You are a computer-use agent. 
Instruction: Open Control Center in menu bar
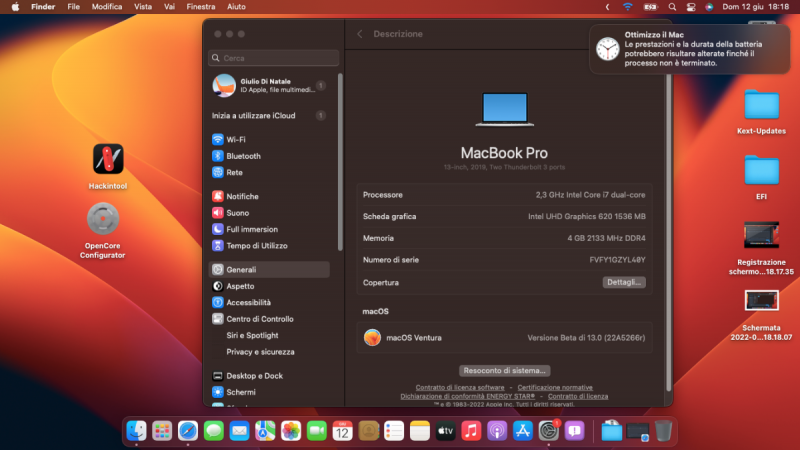[691, 7]
